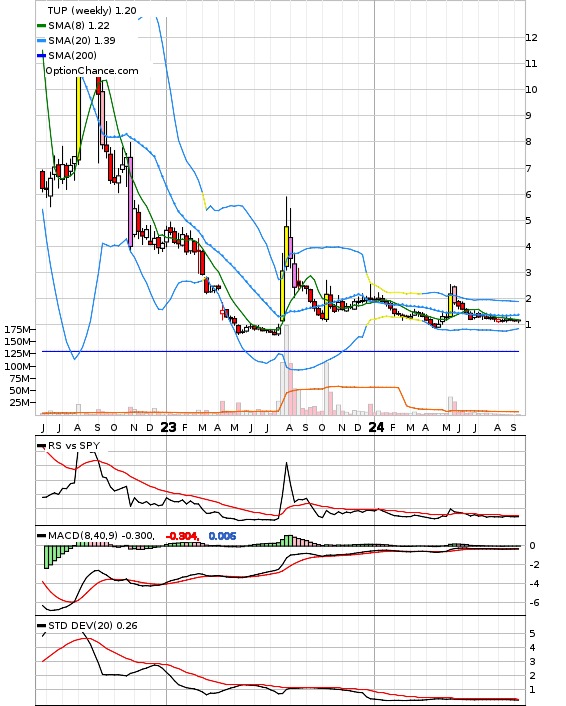Click the horizontal SMA(200) blue line
The height and width of the screenshot is (706, 566).
click(x=280, y=351)
